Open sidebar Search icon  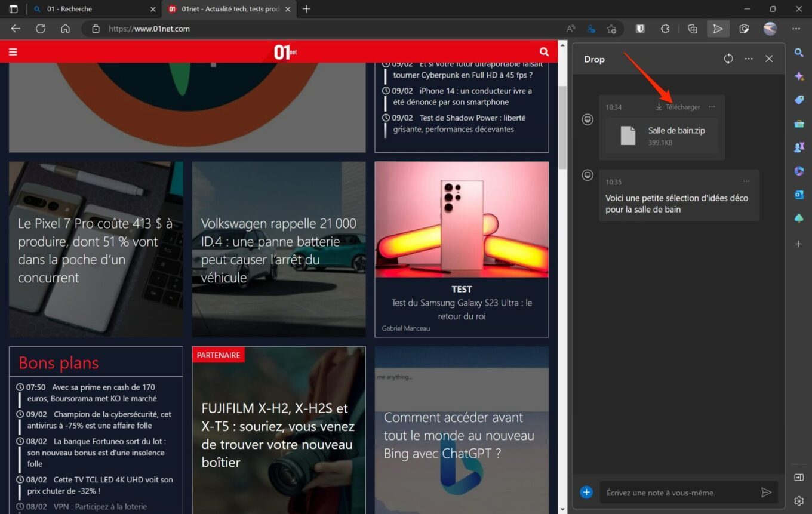(x=799, y=53)
